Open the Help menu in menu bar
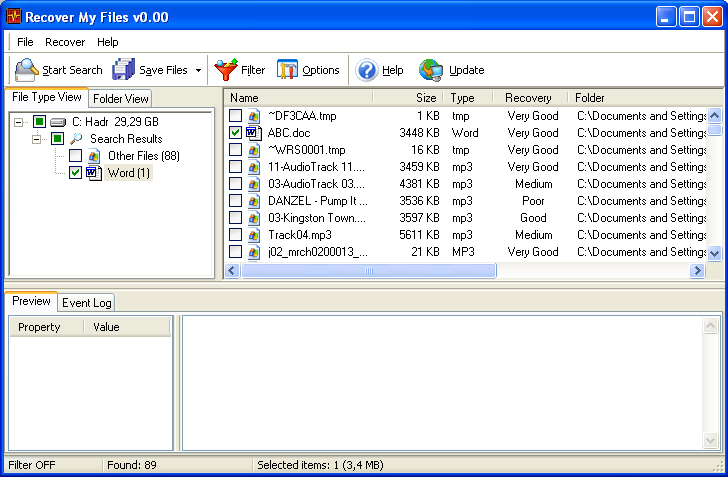728x477 pixels. click(108, 42)
